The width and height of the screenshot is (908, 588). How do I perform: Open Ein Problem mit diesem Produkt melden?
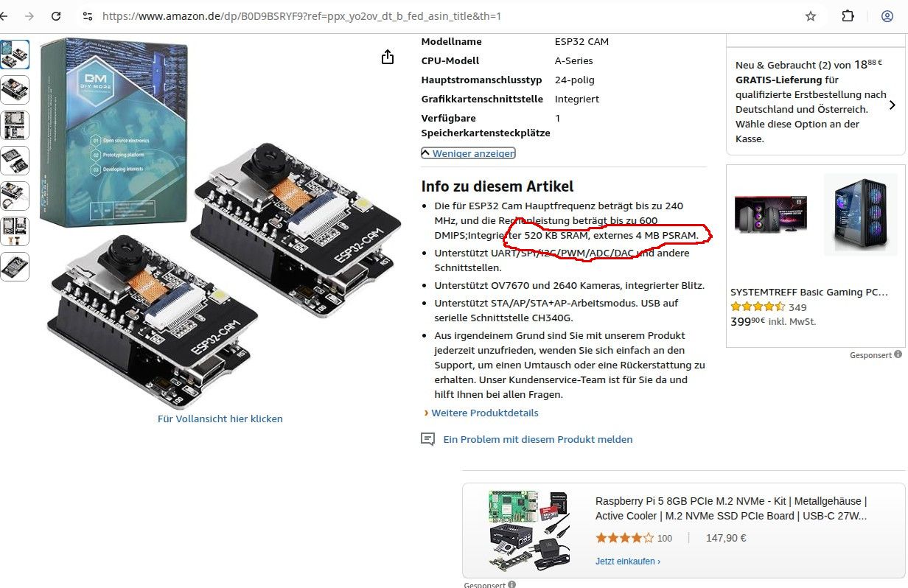[x=537, y=439]
